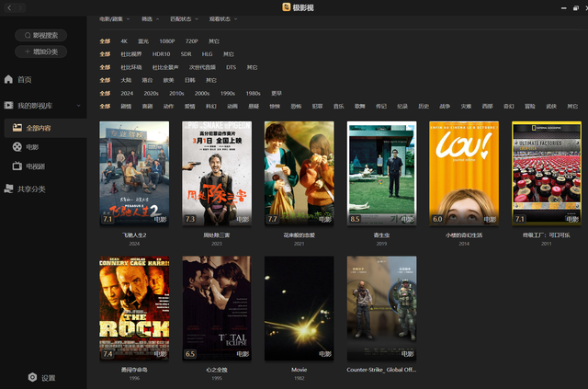
Task: Filter by DTS audio
Action: tap(231, 67)
